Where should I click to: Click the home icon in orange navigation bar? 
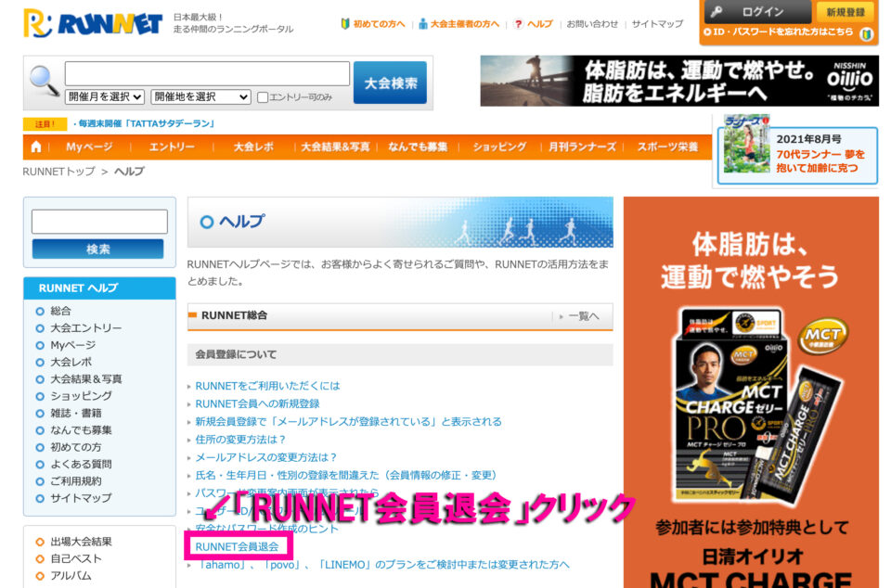click(36, 147)
